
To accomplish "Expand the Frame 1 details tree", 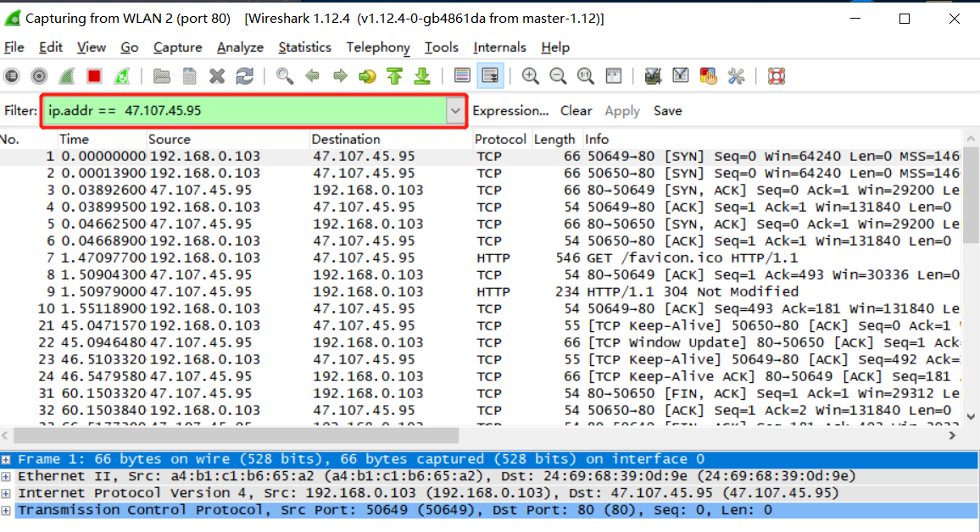I will 6,459.
